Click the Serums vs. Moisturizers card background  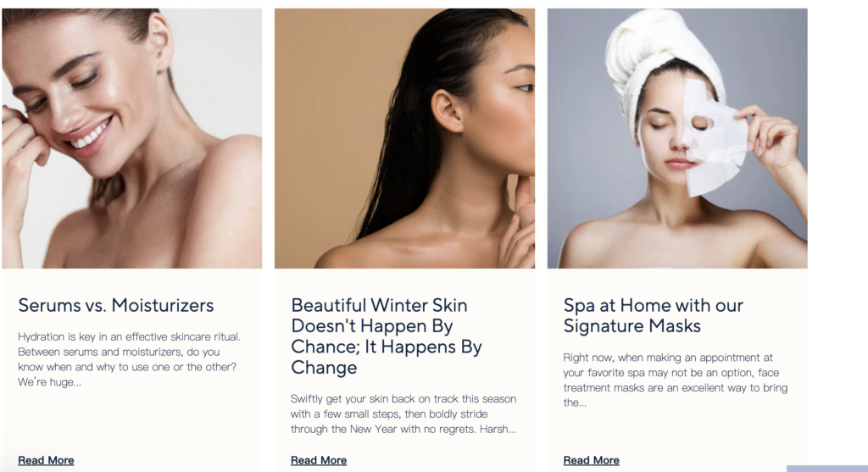pos(131,420)
